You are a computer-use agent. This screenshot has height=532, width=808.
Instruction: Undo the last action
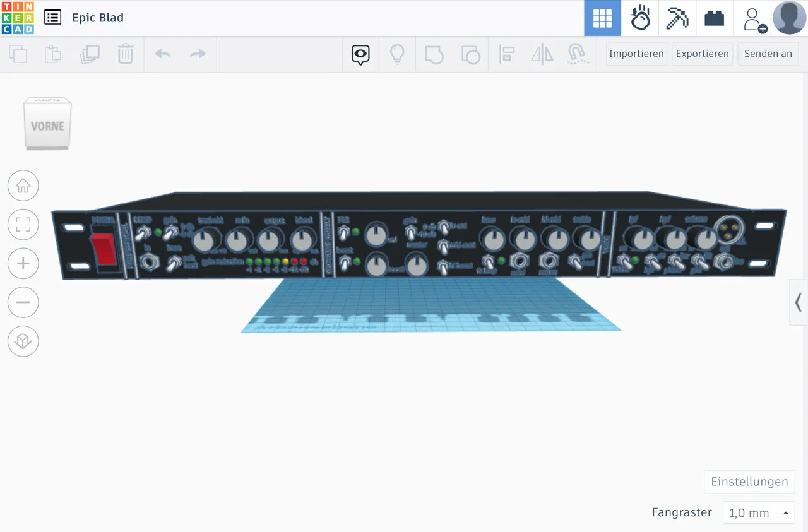tap(163, 54)
